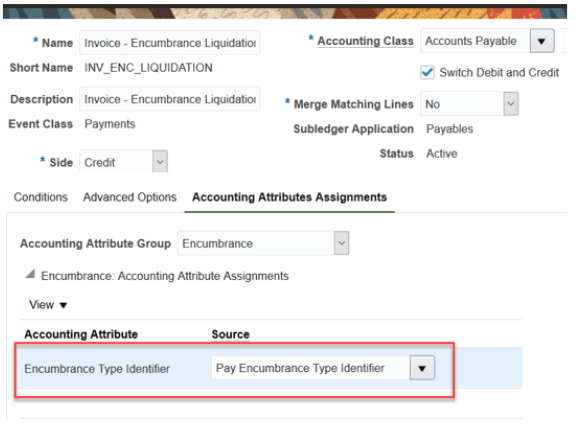
Task: Switch to the Conditions tab
Action: (x=40, y=197)
